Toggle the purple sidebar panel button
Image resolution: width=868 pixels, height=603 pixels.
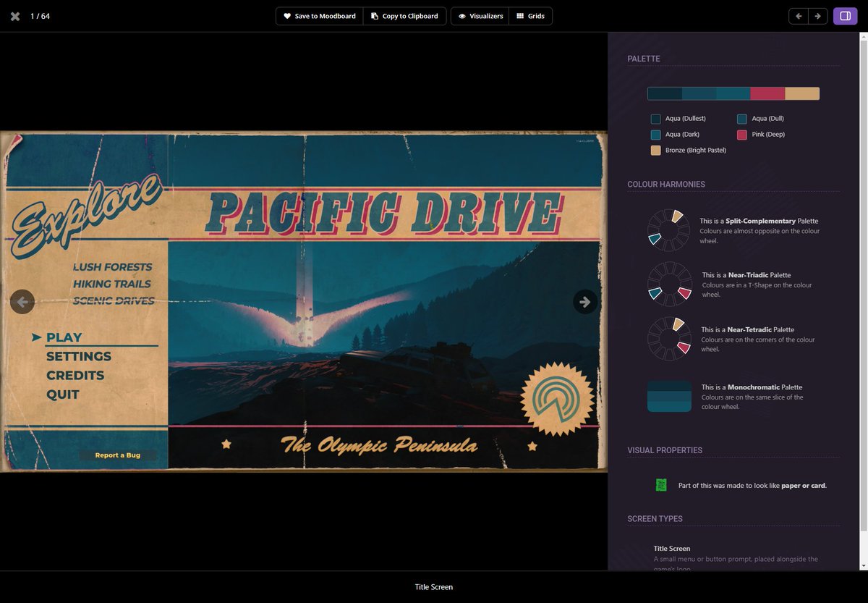[846, 16]
